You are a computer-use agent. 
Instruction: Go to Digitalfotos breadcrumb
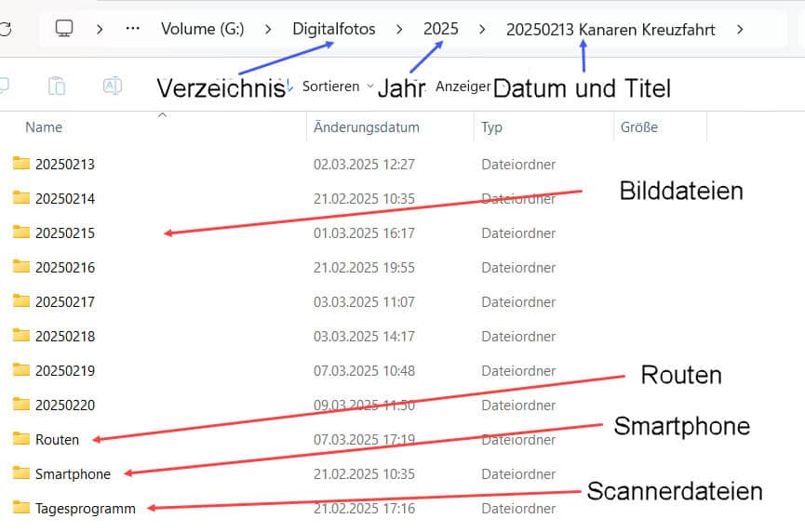pos(334,29)
